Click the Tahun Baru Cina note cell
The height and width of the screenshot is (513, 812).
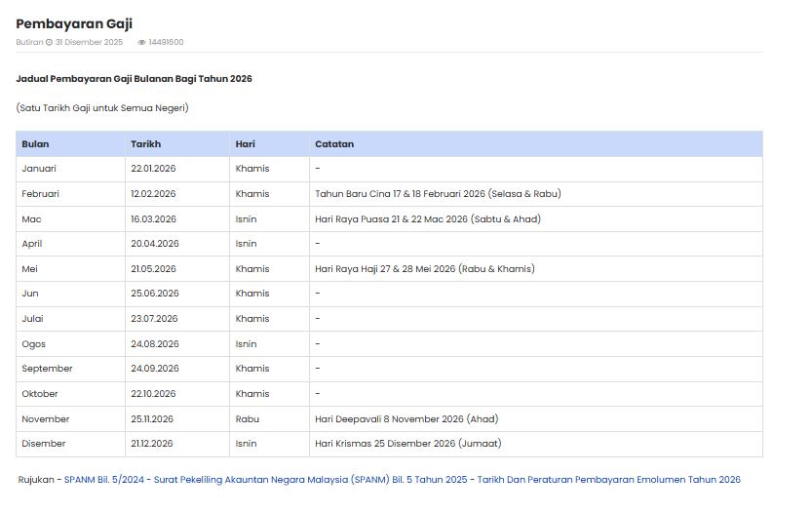pyautogui.click(x=438, y=194)
